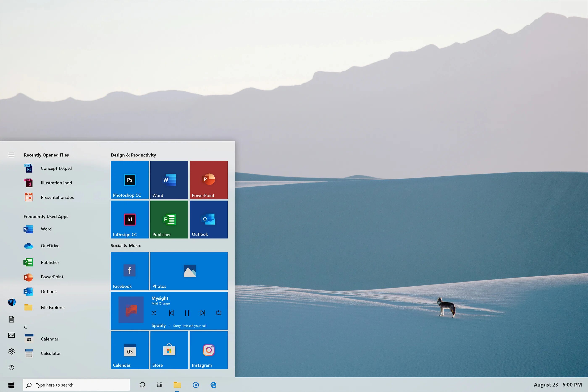This screenshot has width=588, height=392.
Task: Open File Explorer from apps list
Action: tap(53, 306)
